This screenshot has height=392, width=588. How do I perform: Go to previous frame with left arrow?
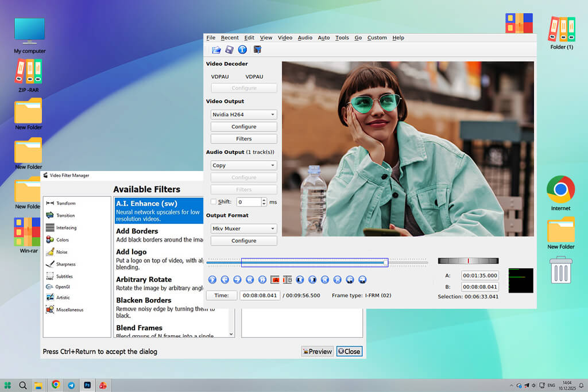pyautogui.click(x=225, y=280)
